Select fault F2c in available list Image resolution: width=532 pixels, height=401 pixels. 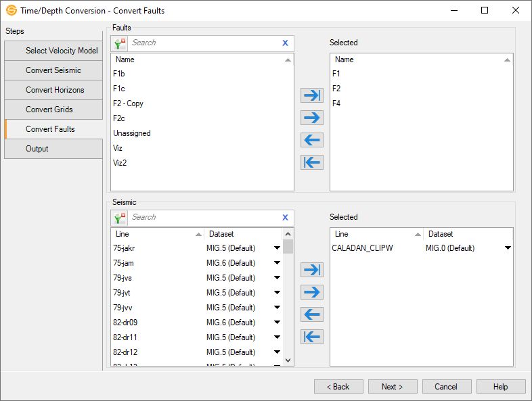coord(202,118)
